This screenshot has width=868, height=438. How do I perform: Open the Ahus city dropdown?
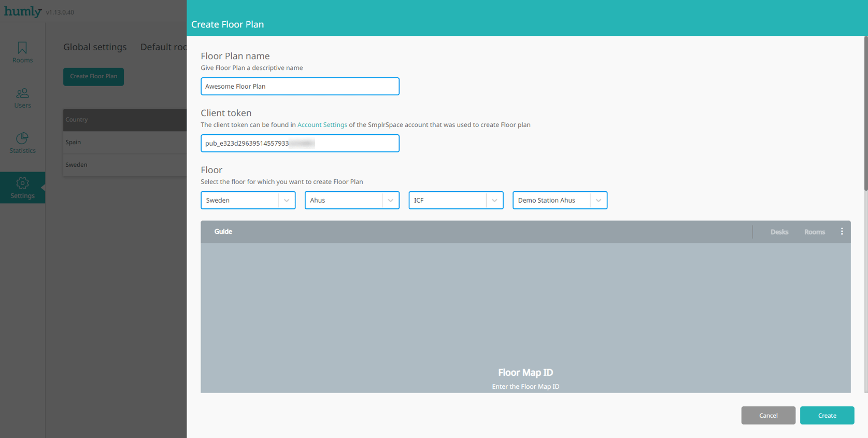coord(352,200)
